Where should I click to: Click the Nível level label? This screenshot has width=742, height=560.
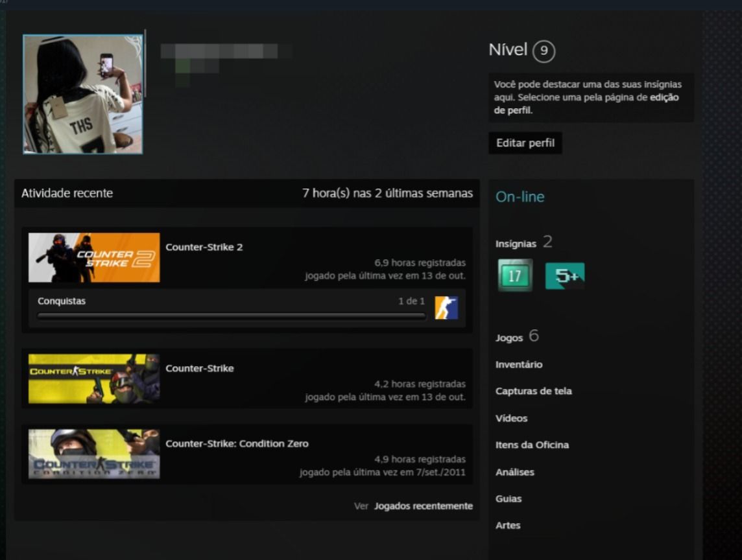pyautogui.click(x=508, y=50)
